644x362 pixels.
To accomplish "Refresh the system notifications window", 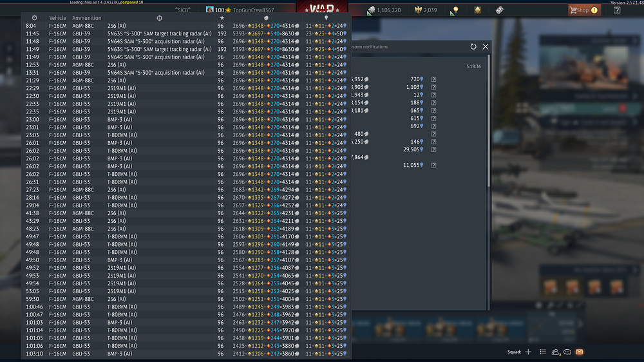I will tap(473, 47).
